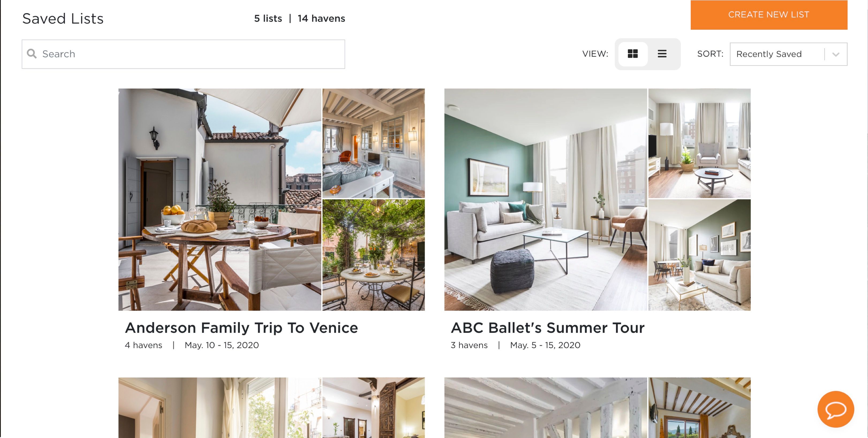The image size is (868, 438).
Task: Open ABC Ballet's Summer Tour list
Action: [548, 327]
